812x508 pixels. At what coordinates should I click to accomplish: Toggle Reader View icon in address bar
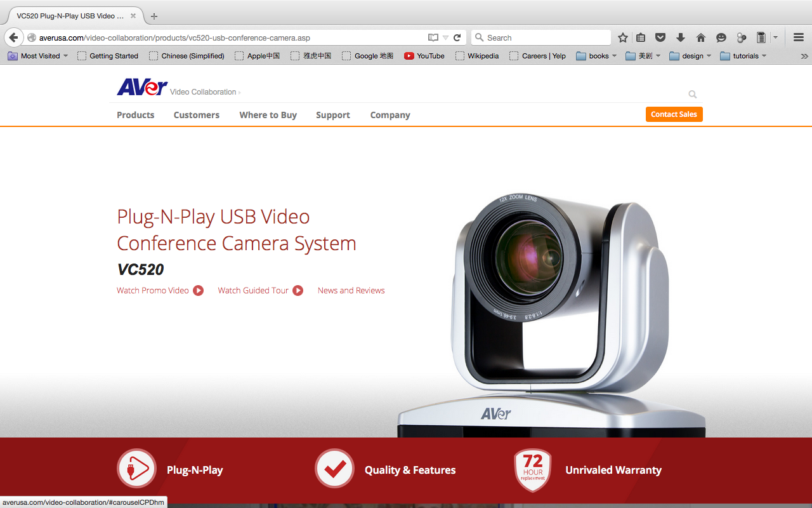point(433,37)
